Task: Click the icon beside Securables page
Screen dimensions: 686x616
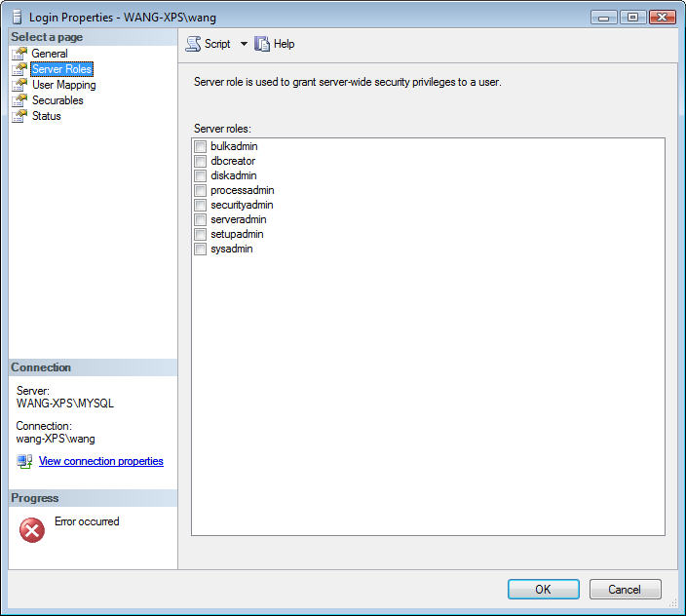Action: 19,100
